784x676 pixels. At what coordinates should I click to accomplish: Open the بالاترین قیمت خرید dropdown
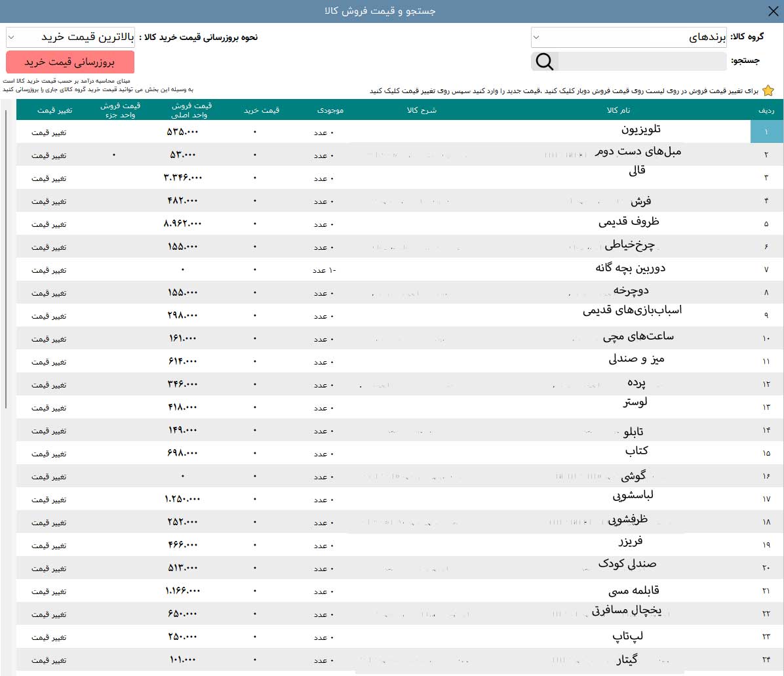(71, 37)
